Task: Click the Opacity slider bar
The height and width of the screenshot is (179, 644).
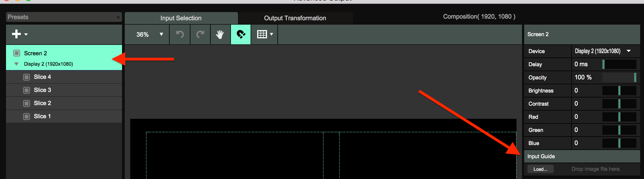Action: (619, 77)
